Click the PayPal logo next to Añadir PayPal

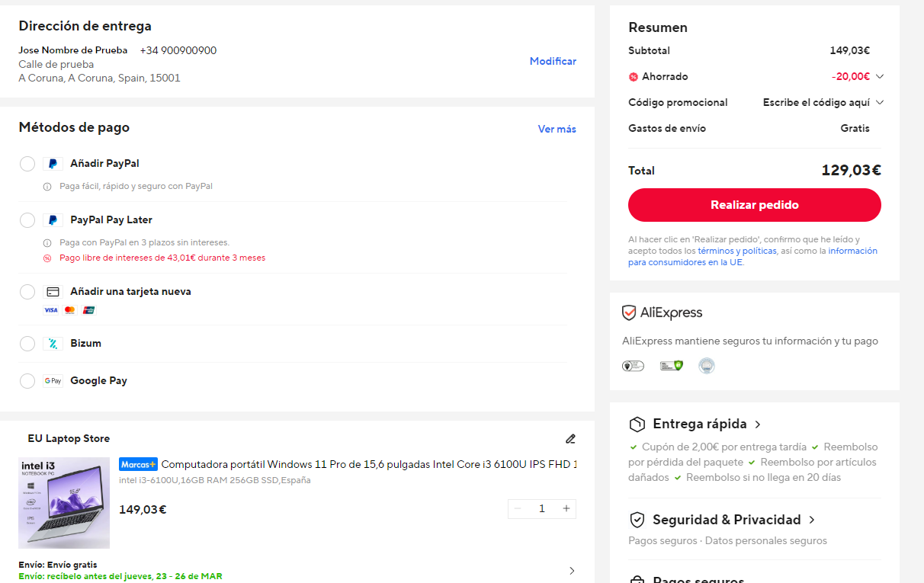tap(53, 164)
